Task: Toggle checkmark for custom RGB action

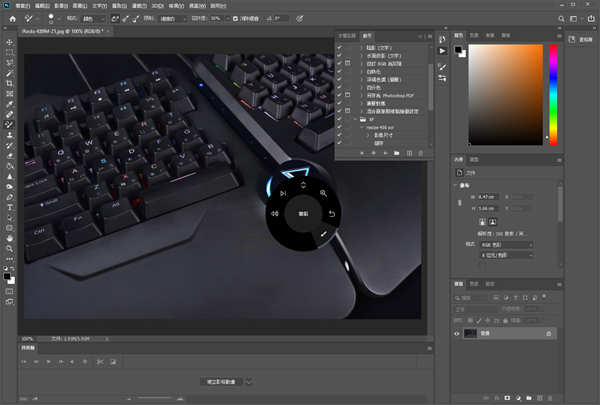Action: click(x=339, y=63)
